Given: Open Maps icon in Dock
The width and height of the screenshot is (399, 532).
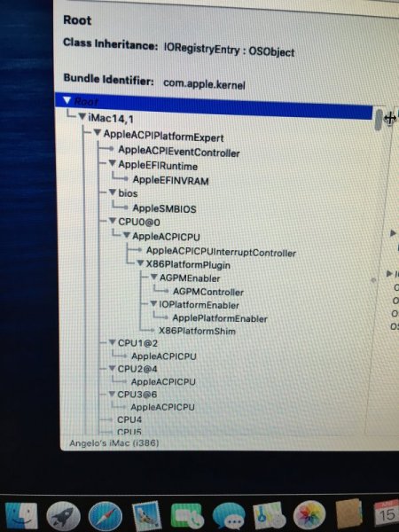Looking at the screenshot, I should (270, 516).
